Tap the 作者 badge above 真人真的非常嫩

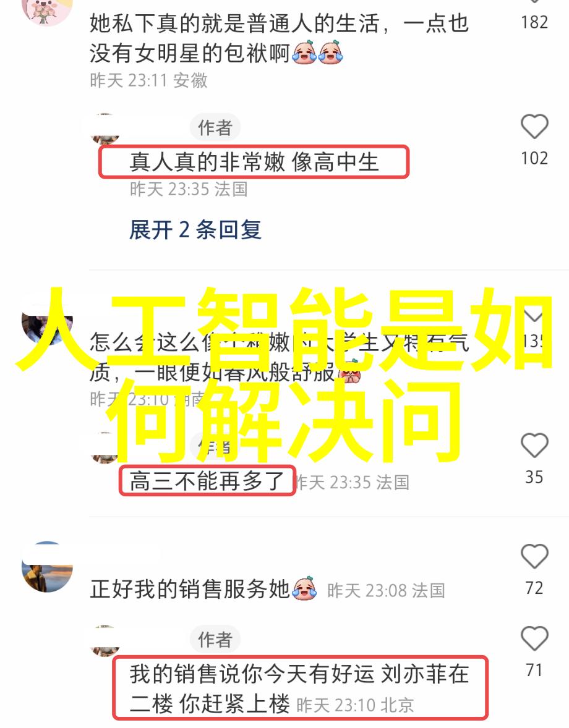[x=215, y=128]
